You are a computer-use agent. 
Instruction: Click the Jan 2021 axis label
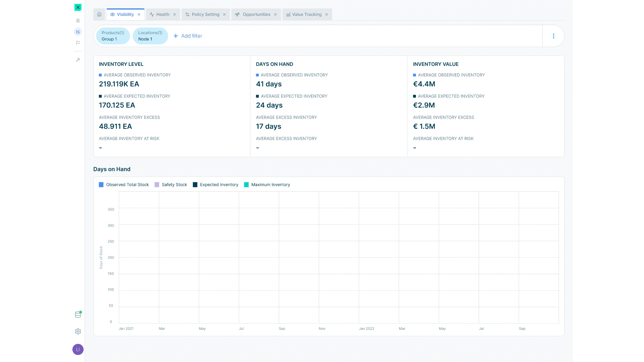126,328
